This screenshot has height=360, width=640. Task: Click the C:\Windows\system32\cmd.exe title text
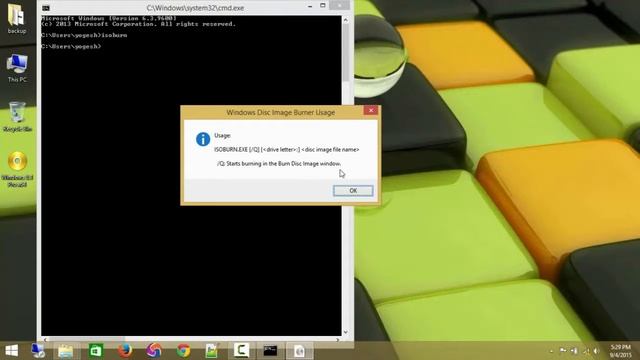195,8
